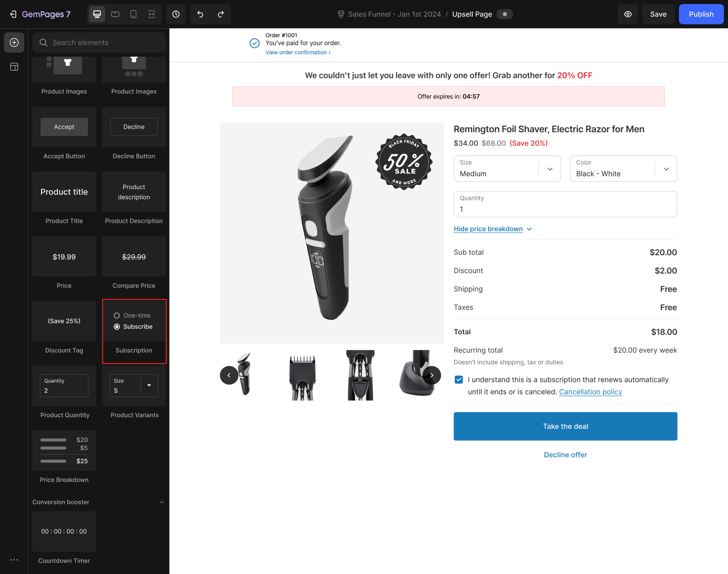The width and height of the screenshot is (728, 574).
Task: Open version history clock icon
Action: coord(176,14)
